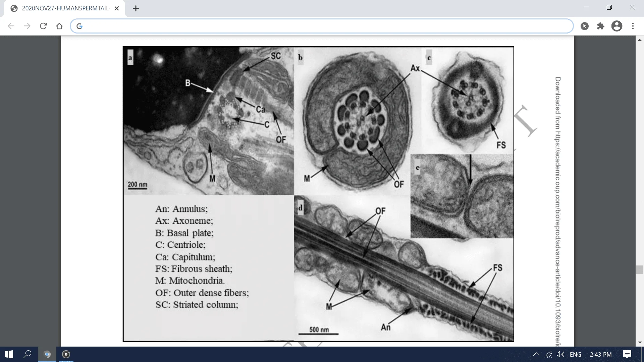Click the 2:43 PM clock

tap(601, 354)
